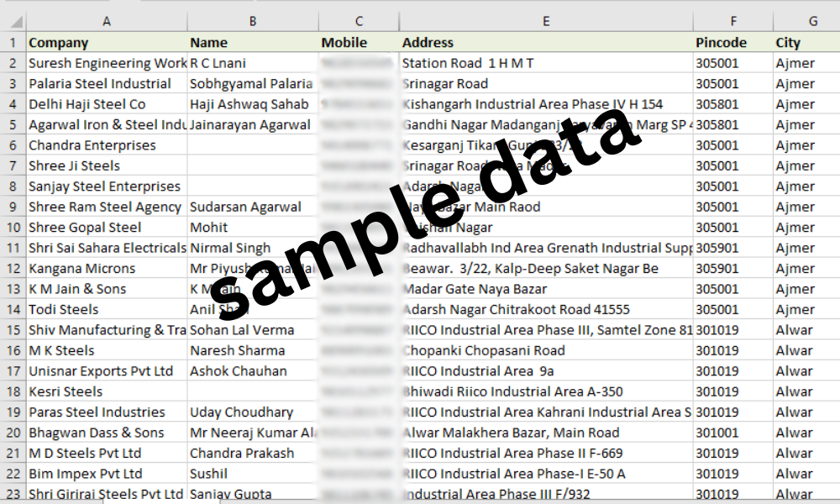Select cell containing Uday Choudhary
The height and width of the screenshot is (504, 840).
click(253, 412)
